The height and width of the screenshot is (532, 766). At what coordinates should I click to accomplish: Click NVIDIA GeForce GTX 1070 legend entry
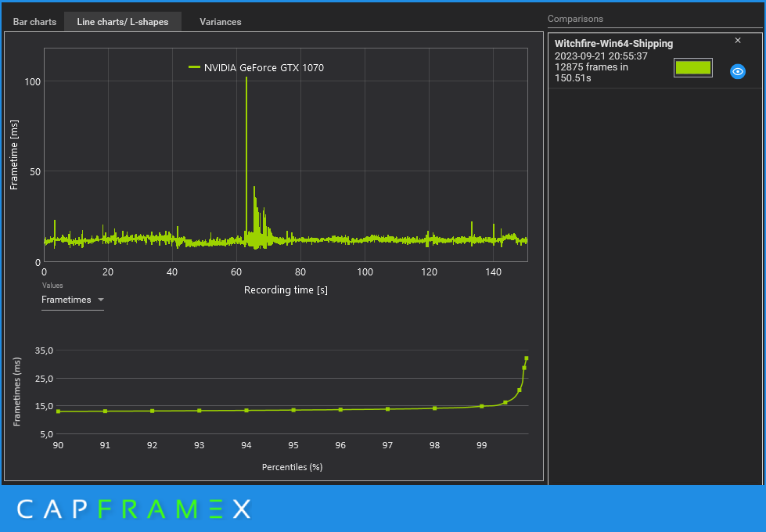pyautogui.click(x=264, y=68)
